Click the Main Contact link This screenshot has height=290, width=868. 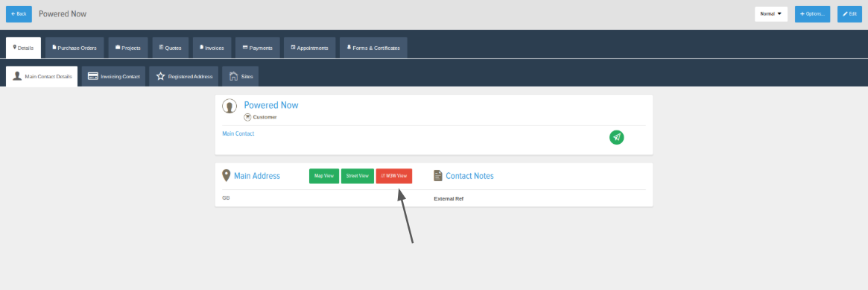[x=238, y=133]
